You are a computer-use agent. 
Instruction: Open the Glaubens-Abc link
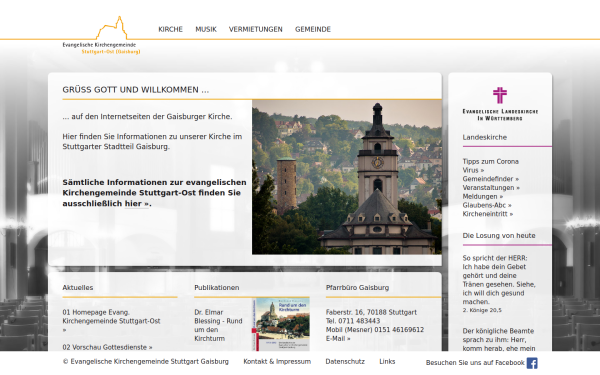click(487, 205)
